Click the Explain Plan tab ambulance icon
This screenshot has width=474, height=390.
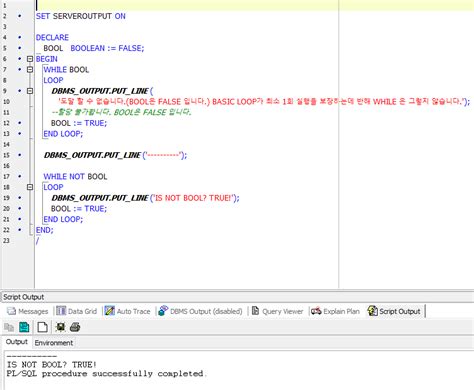[x=316, y=311]
